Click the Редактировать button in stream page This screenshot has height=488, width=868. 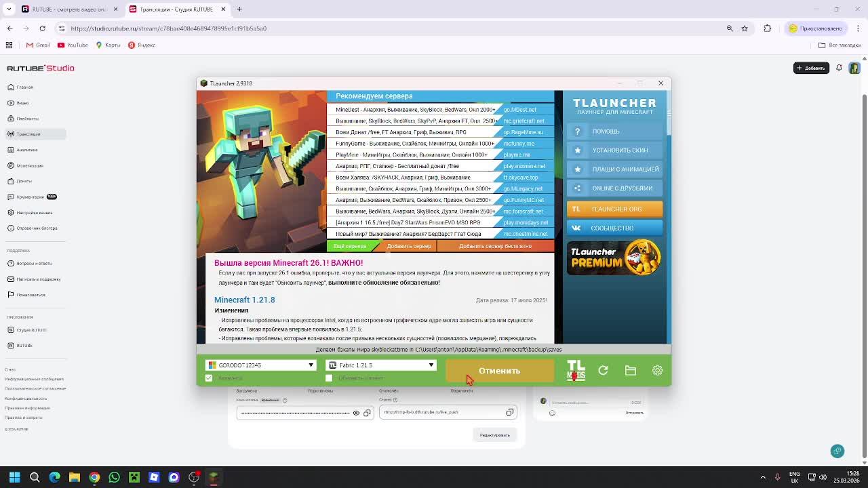click(495, 435)
